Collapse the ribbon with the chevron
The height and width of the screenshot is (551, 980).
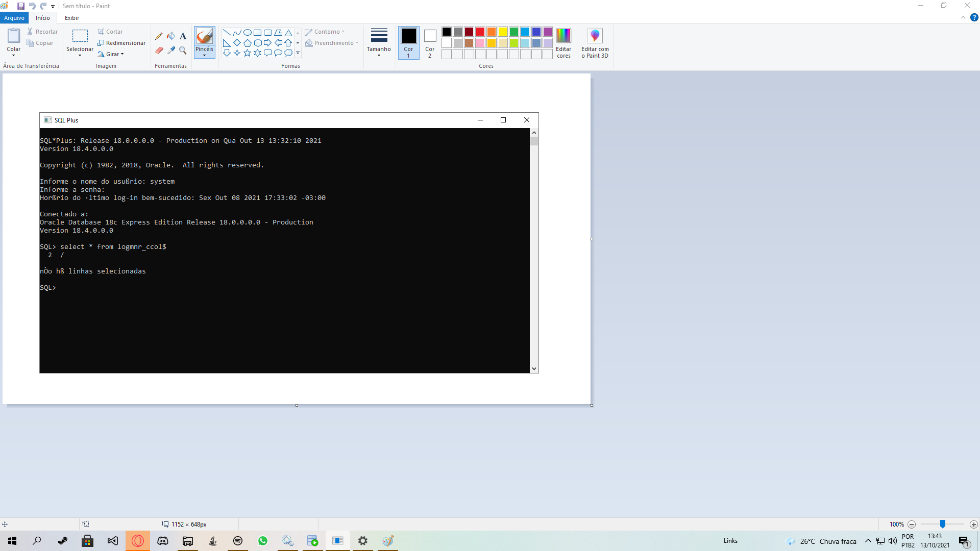point(963,17)
